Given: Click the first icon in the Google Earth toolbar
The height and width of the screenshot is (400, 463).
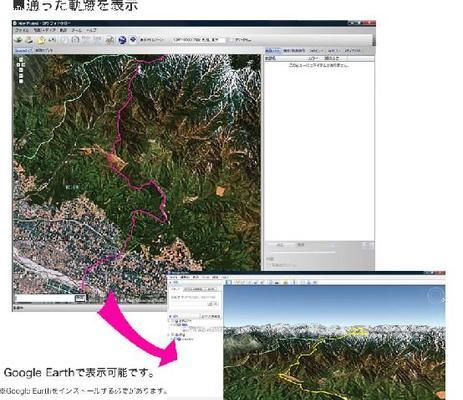Looking at the screenshot, I should pos(229,282).
